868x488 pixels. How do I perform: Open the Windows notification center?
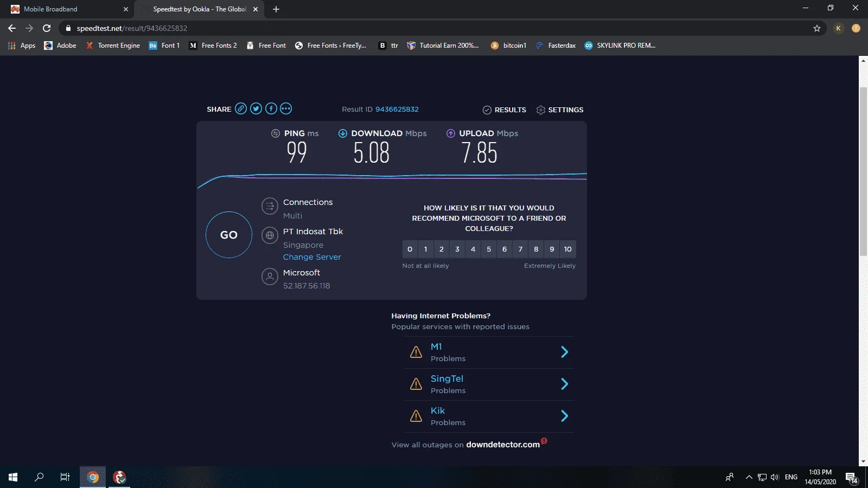pyautogui.click(x=852, y=477)
